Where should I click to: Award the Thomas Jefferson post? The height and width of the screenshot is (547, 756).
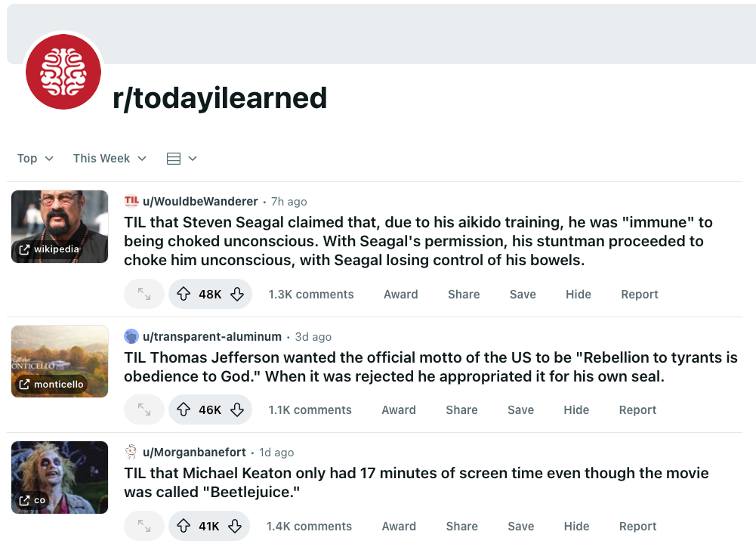coord(399,410)
